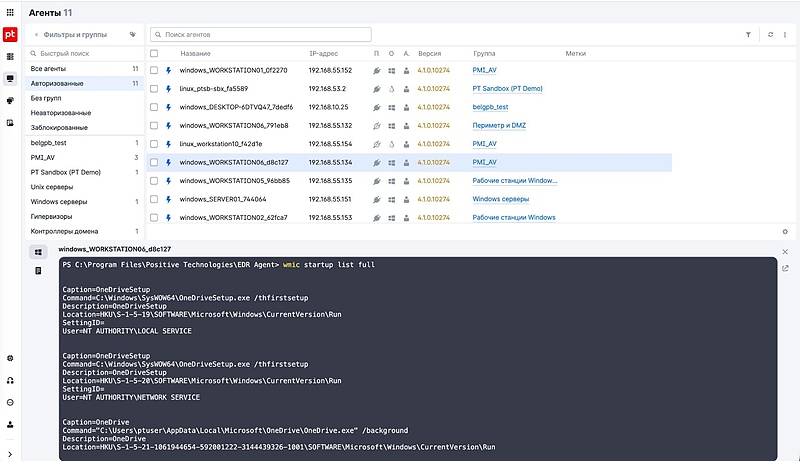The width and height of the screenshot is (800, 461).
Task: Click the filter funnel icon in toolbar
Action: click(x=748, y=34)
